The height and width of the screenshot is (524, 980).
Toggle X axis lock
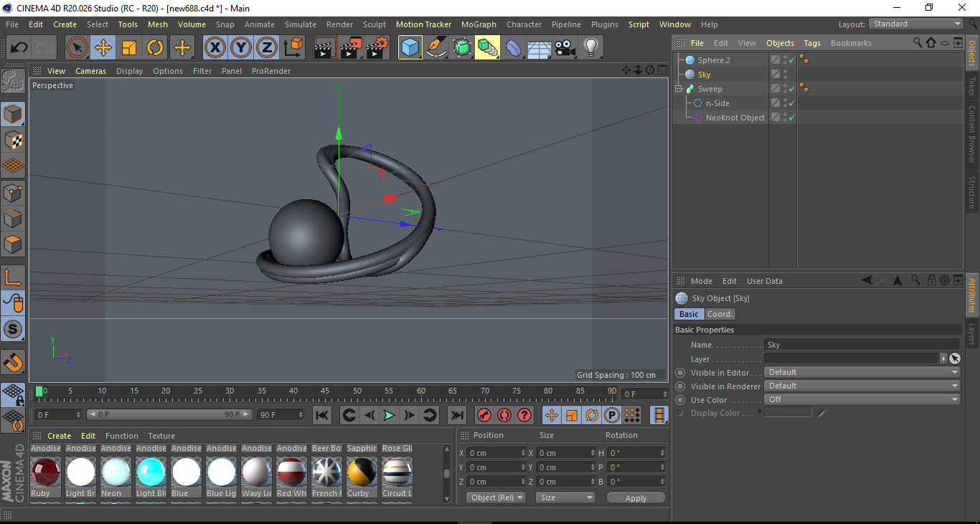[x=215, y=48]
